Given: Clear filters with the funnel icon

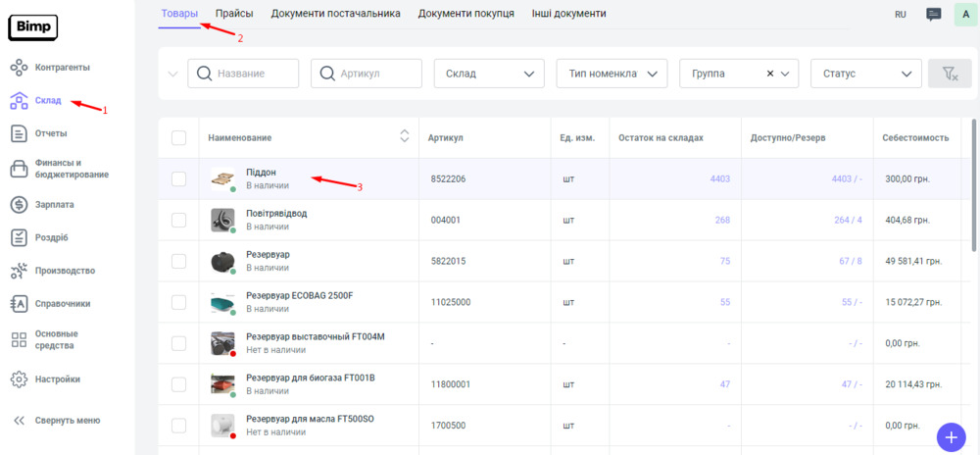Looking at the screenshot, I should tap(949, 74).
